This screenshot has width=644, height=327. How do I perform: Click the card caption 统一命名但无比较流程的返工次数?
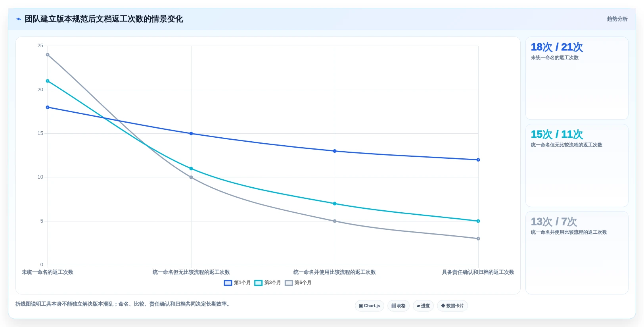pos(566,145)
